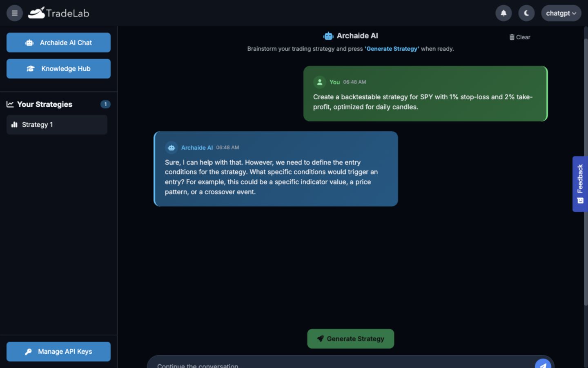Click the strategies count badge
Image resolution: width=588 pixels, height=368 pixels.
[105, 104]
